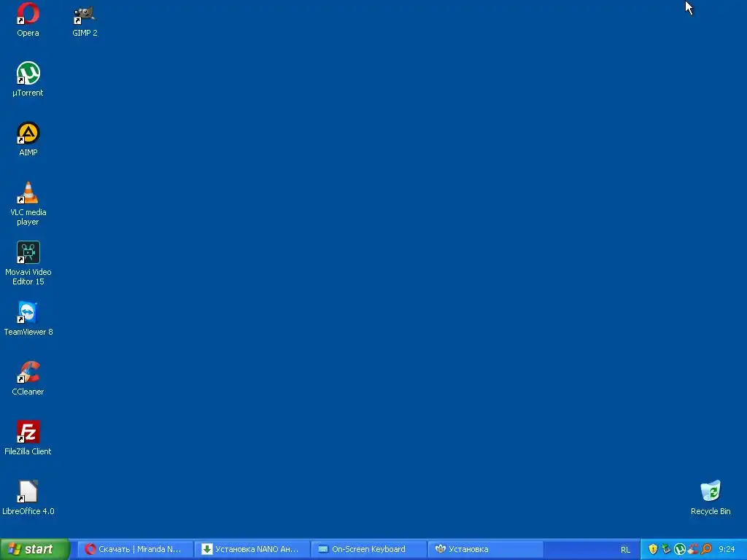
Task: Open the µTorrent system tray icon
Action: (x=679, y=549)
